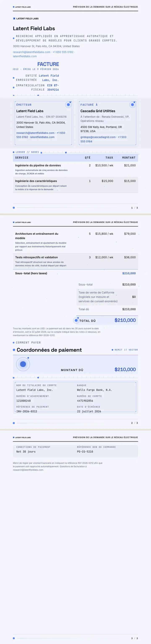The height and width of the screenshot is (644, 151).
Task: Click the email link inside the Émetteur card
Action: tap(35, 133)
